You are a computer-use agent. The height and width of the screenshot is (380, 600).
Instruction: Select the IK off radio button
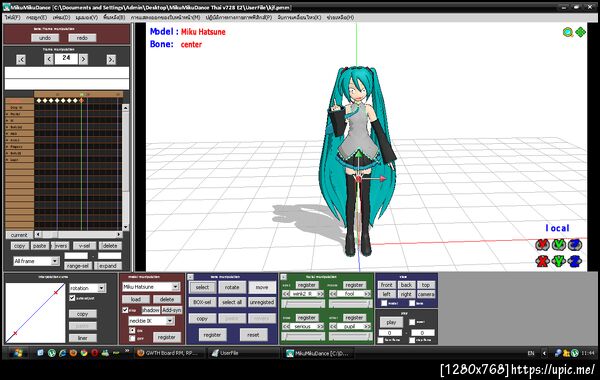pyautogui.click(x=132, y=338)
